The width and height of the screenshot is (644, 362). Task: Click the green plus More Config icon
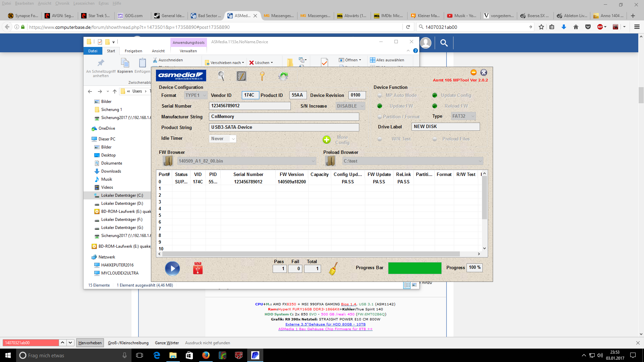tap(326, 140)
